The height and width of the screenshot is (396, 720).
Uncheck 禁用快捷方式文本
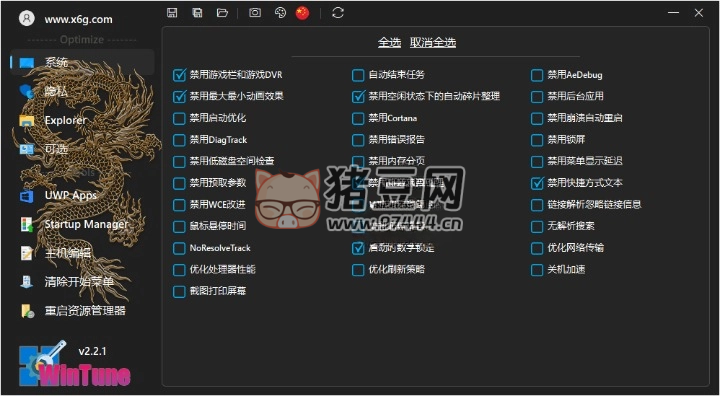pyautogui.click(x=537, y=183)
